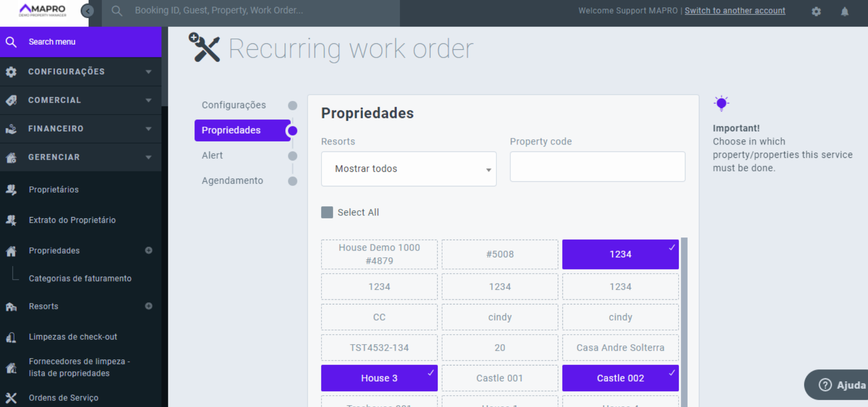Expand the Configurações sidebar menu
Image resolution: width=868 pixels, height=407 pixels.
coord(80,72)
